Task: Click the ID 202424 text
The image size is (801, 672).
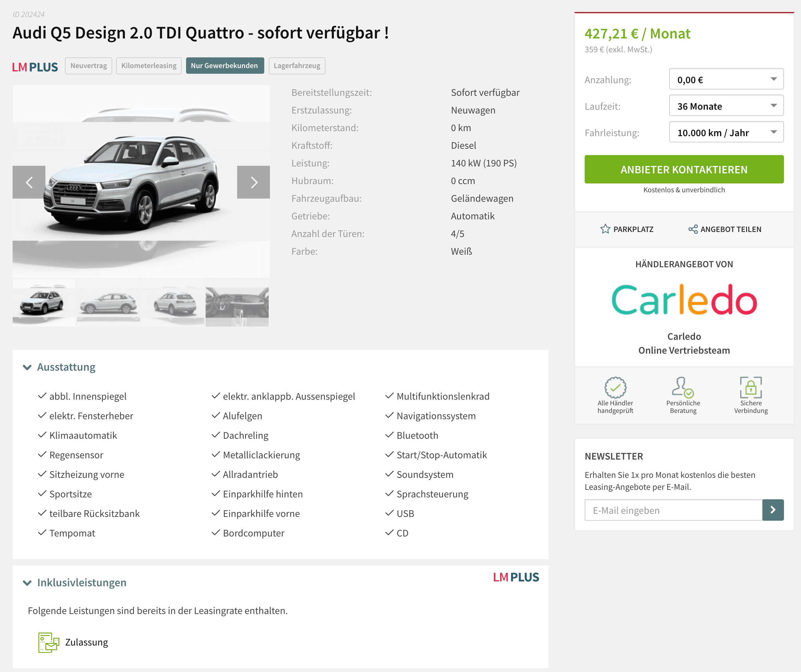Action: pyautogui.click(x=28, y=14)
